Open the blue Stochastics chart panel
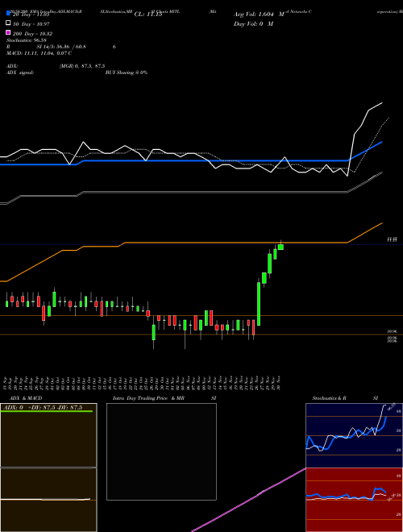Screen dimensions: 403x532 coord(354,435)
